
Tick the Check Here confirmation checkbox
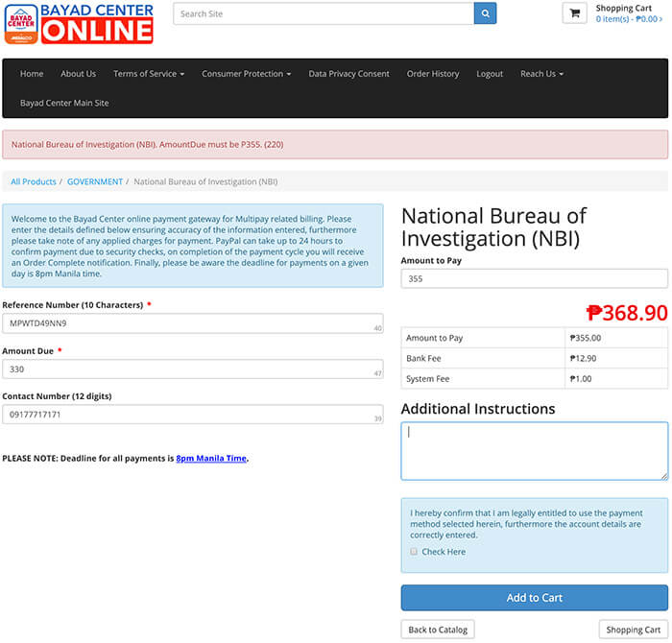414,552
